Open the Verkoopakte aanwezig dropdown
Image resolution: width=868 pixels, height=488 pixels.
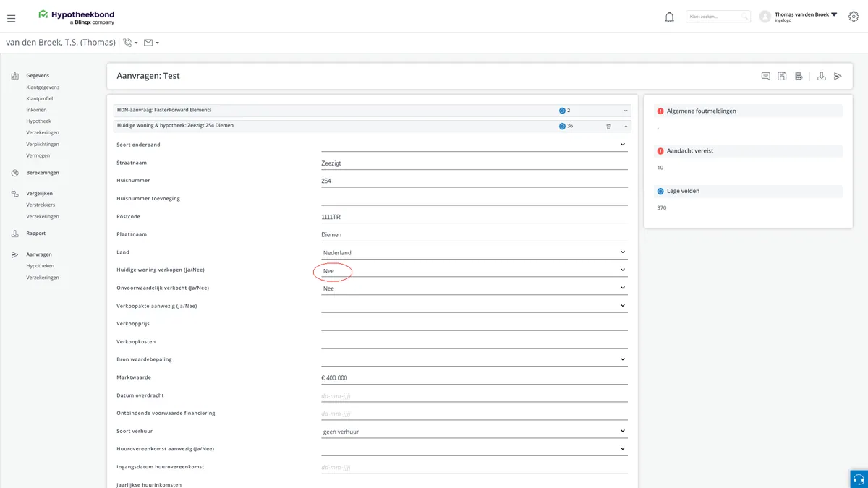click(x=475, y=306)
